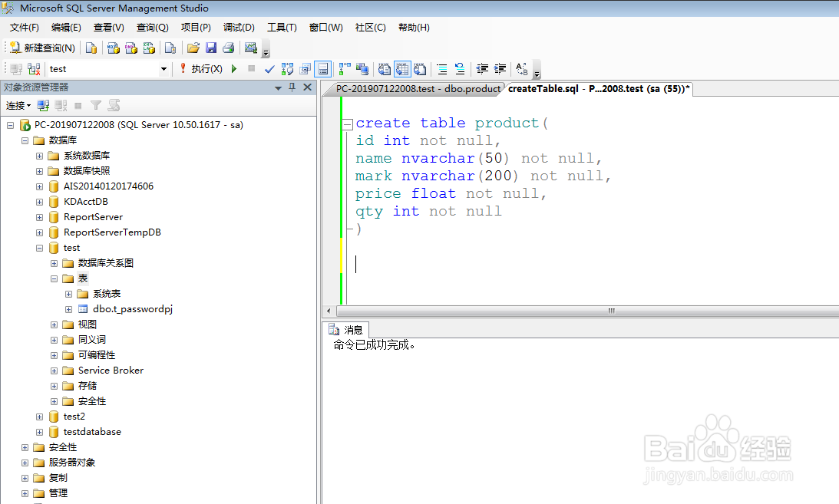Open the Window (窗口) menu

(x=326, y=28)
